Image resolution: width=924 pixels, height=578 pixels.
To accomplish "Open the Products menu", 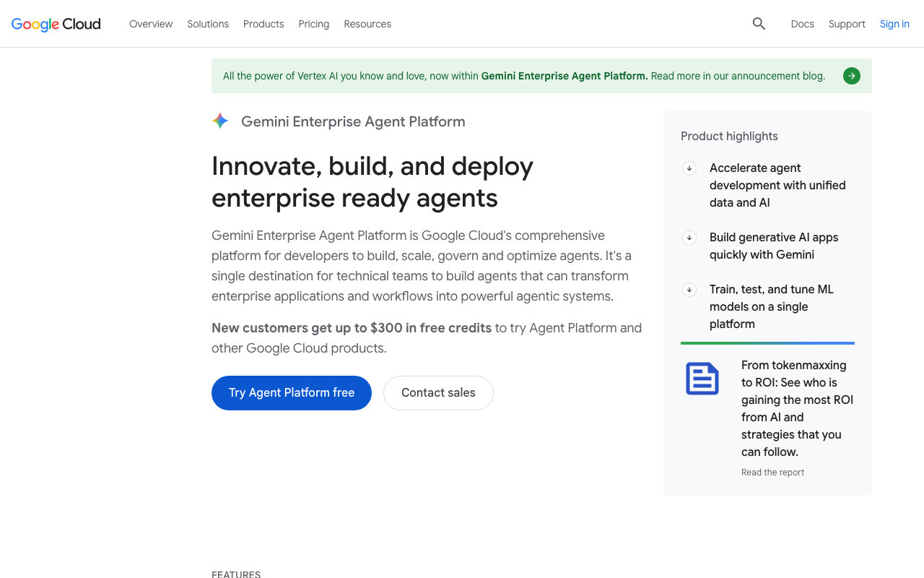I will tap(263, 24).
